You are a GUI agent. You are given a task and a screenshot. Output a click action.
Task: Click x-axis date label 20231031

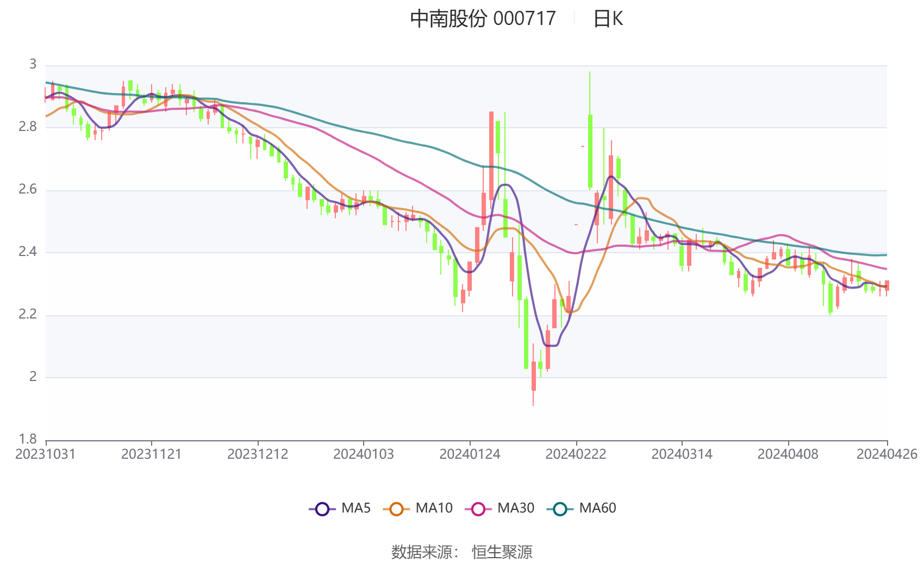tap(46, 454)
